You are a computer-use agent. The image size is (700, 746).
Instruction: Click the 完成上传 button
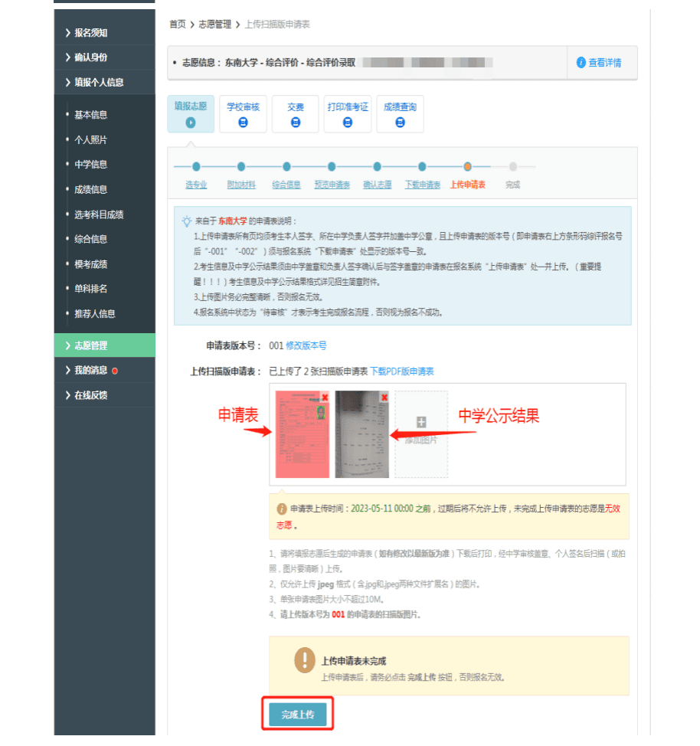298,715
